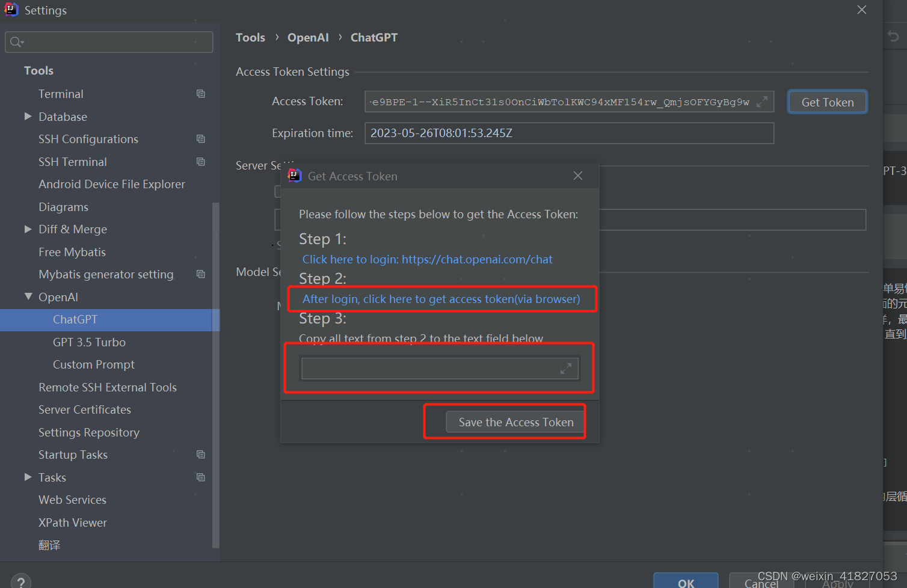Click Save the Access Token button
907x588 pixels.
[x=515, y=422]
